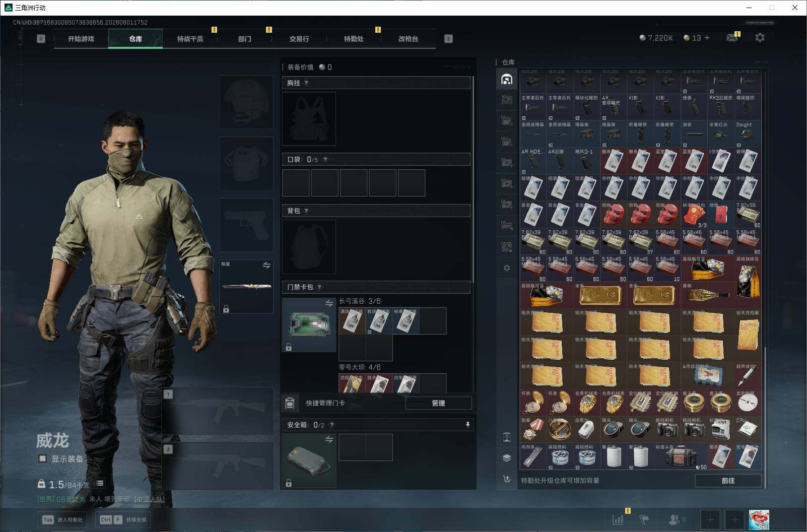Click the 管理 key card button
The image size is (807, 532).
click(438, 403)
